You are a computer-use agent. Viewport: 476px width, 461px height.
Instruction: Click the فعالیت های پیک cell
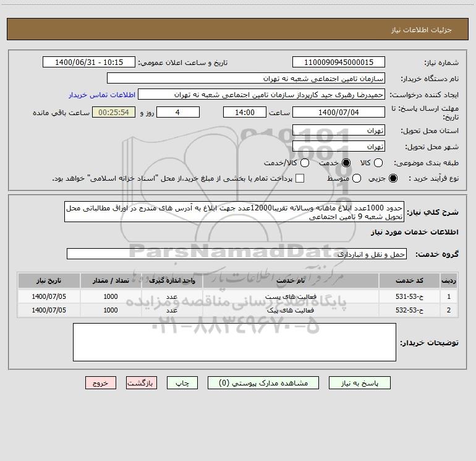291,310
